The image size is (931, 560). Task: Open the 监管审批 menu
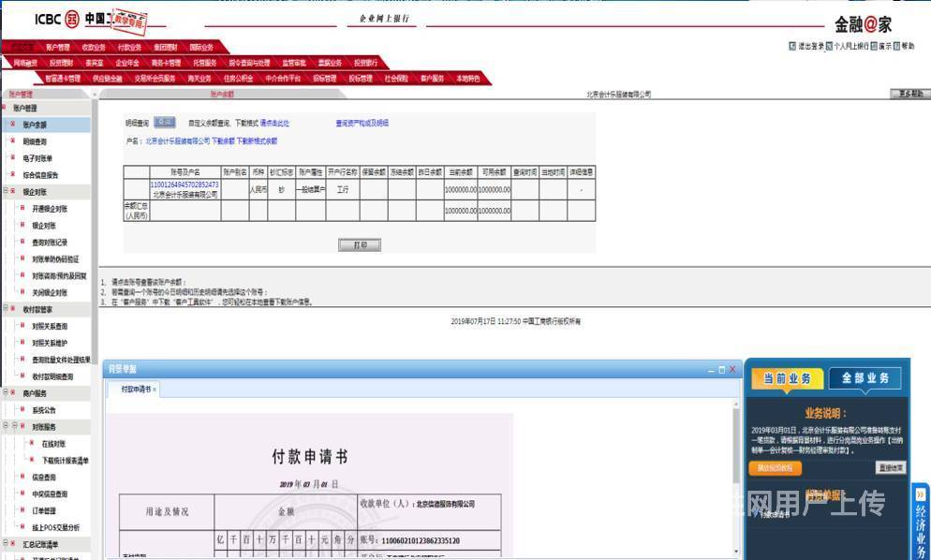tap(294, 63)
